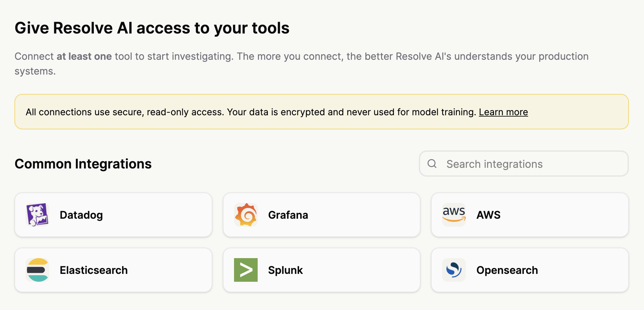Click the Give Resolve AI access title
Image resolution: width=644 pixels, height=310 pixels.
coord(152,28)
